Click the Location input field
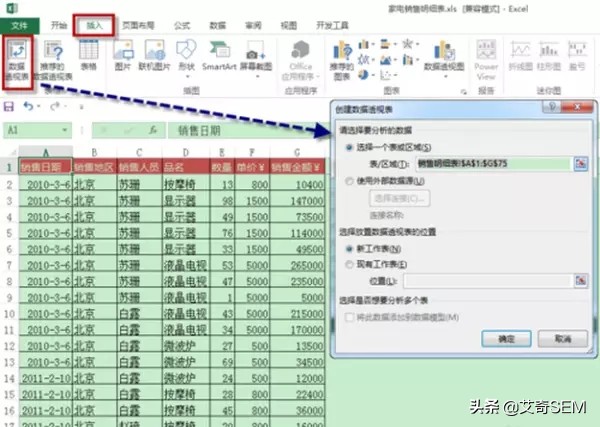 (x=488, y=281)
